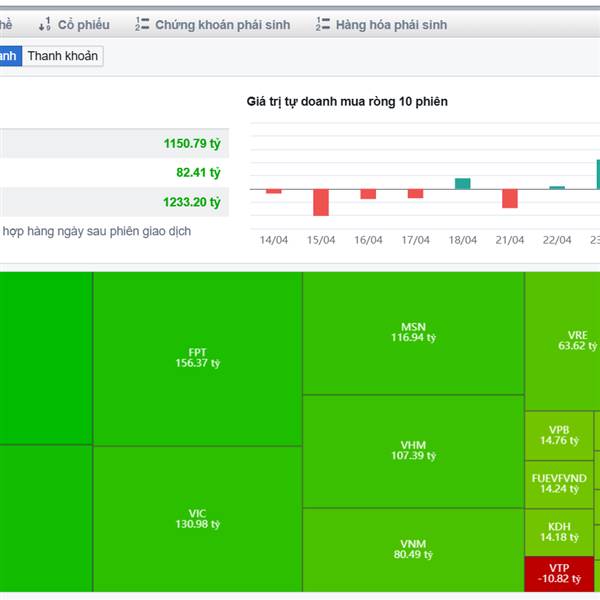600x600 pixels.
Task: Select the red bar for 16/04
Action: (368, 194)
